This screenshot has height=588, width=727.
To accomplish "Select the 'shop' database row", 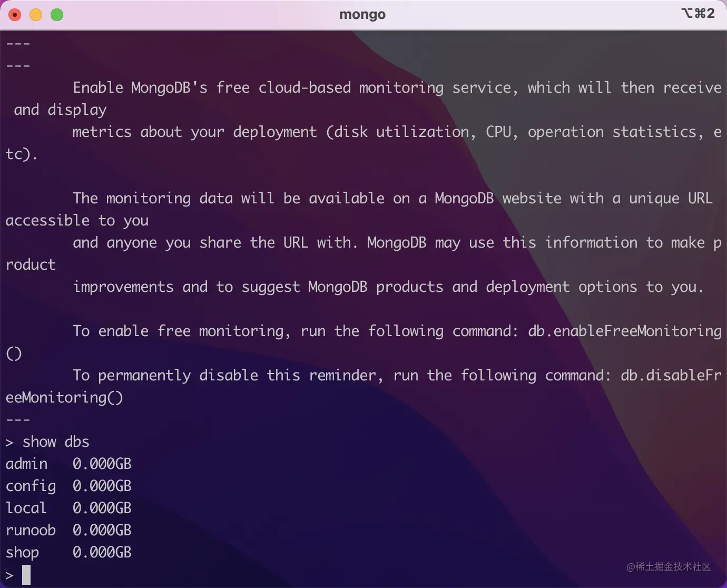I will point(68,552).
